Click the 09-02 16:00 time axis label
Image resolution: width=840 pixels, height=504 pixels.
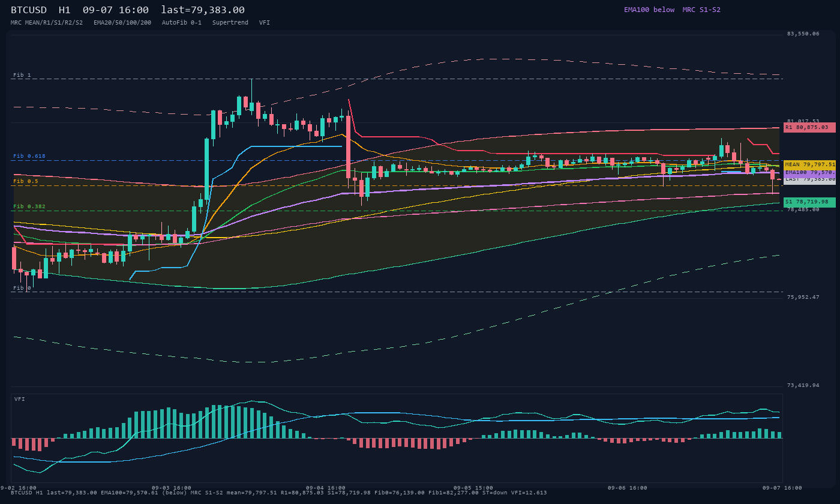pos(18,488)
